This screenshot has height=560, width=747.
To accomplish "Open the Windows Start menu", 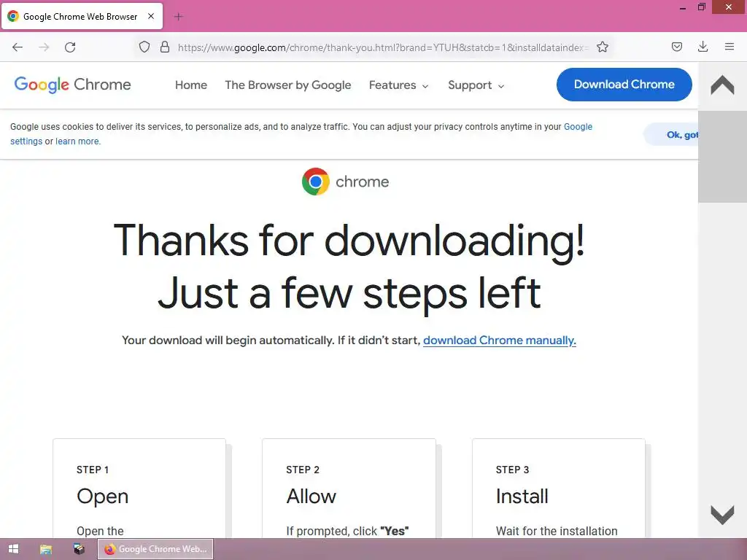I will click(x=13, y=549).
